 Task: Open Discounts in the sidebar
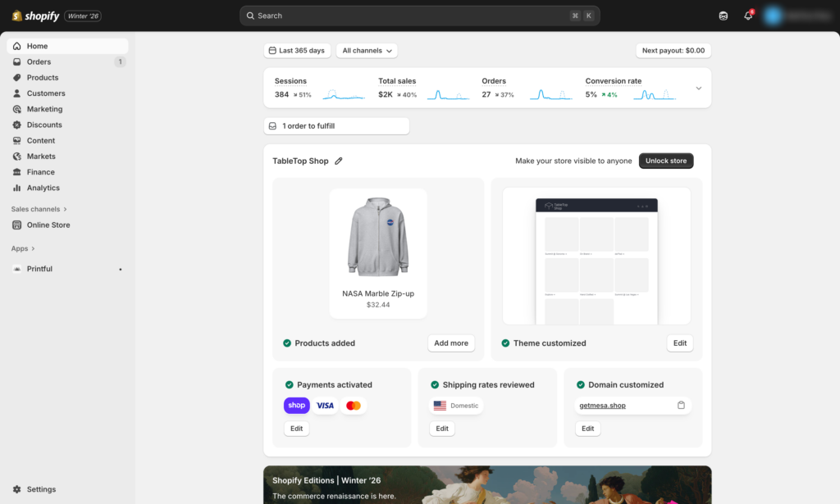67,125
